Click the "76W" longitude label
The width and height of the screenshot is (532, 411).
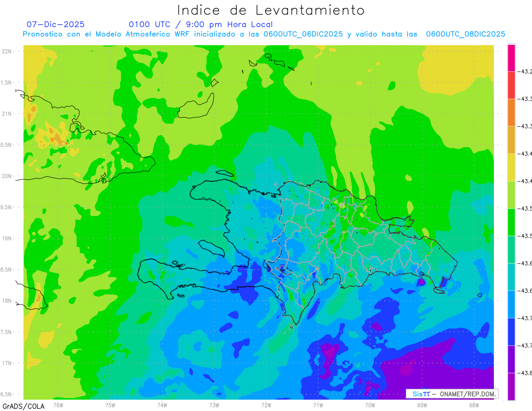(x=58, y=405)
